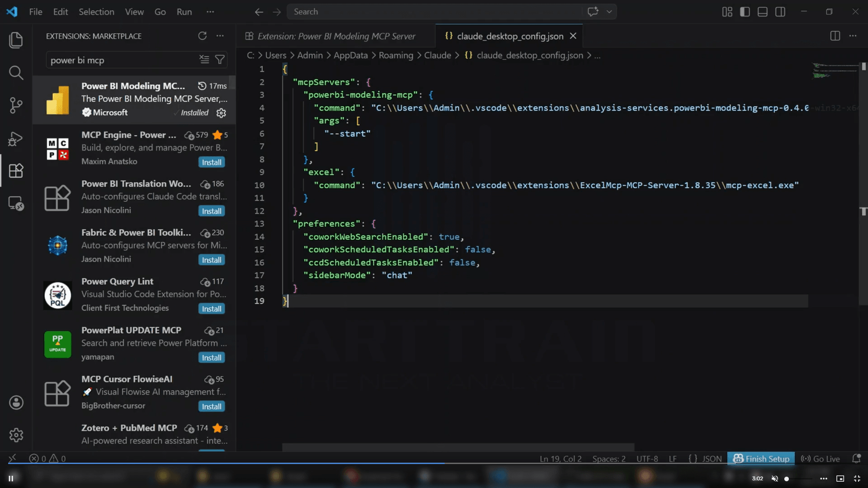This screenshot has width=868, height=488.
Task: Adjust video volume slider
Action: [x=798, y=479]
